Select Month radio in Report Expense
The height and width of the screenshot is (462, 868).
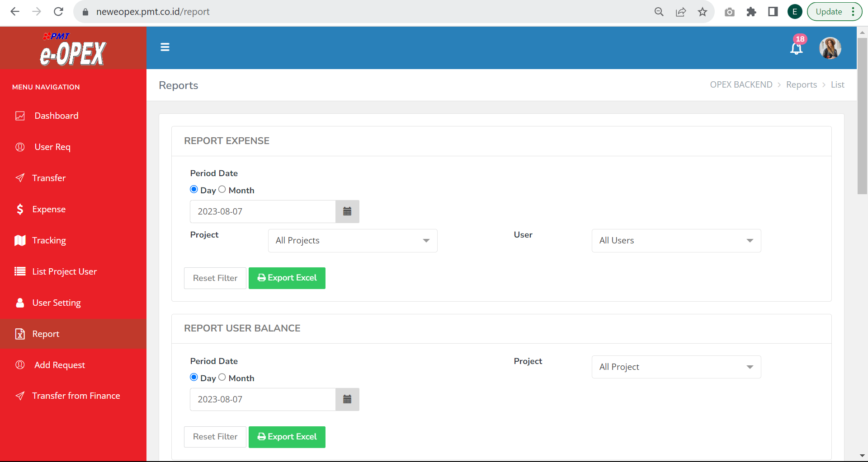(x=222, y=189)
